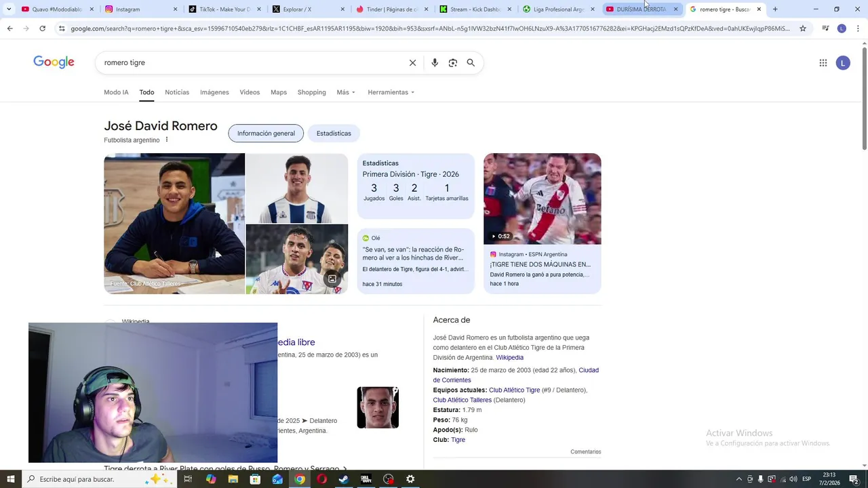Play the 0:52 ESPN Argentina video
Image resolution: width=868 pixels, height=488 pixels.
pos(542,199)
